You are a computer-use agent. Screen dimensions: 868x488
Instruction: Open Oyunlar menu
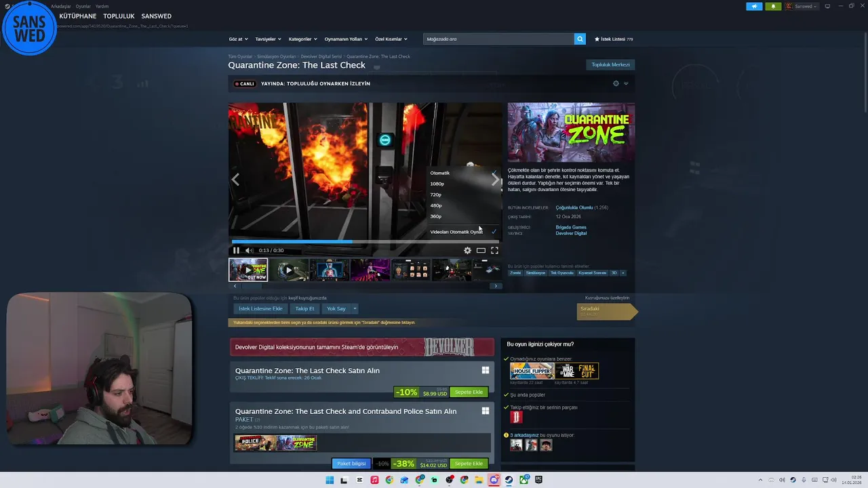(x=83, y=6)
